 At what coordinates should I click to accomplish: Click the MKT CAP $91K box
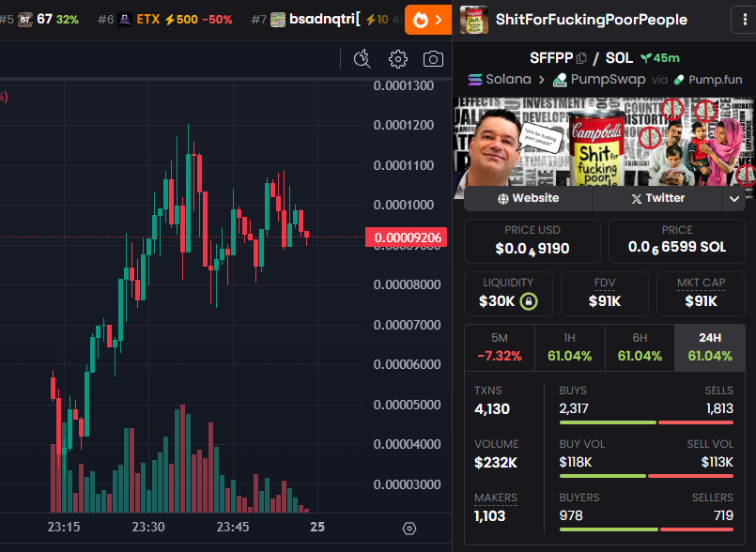tap(701, 294)
